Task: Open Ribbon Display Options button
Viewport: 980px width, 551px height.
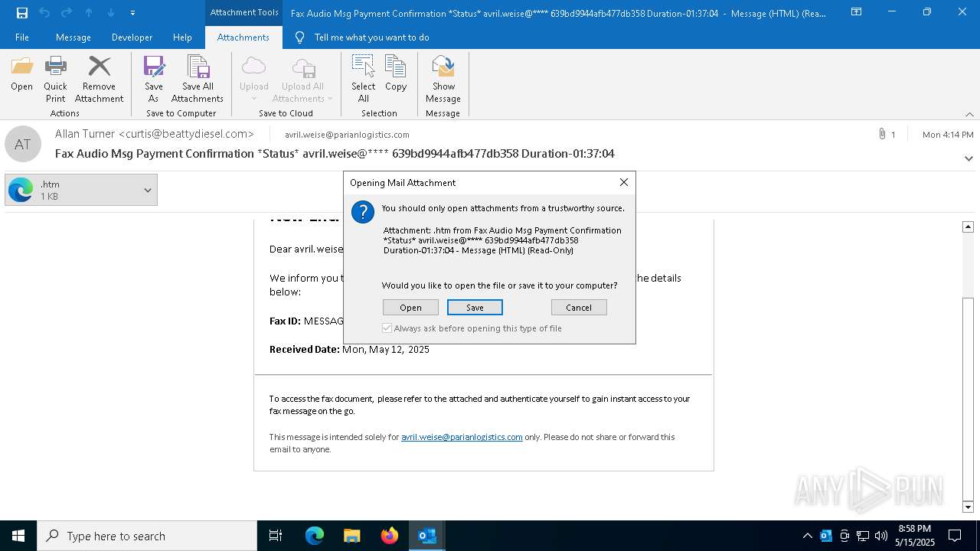Action: coord(857,12)
